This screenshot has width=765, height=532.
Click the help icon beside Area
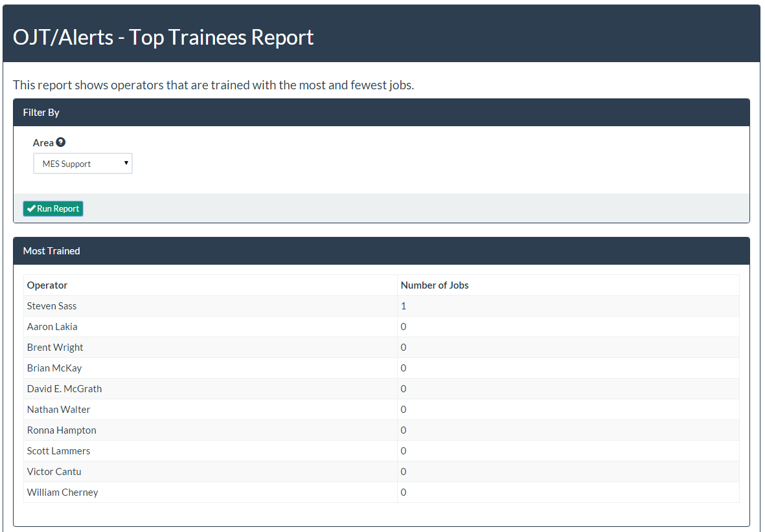[x=61, y=142]
